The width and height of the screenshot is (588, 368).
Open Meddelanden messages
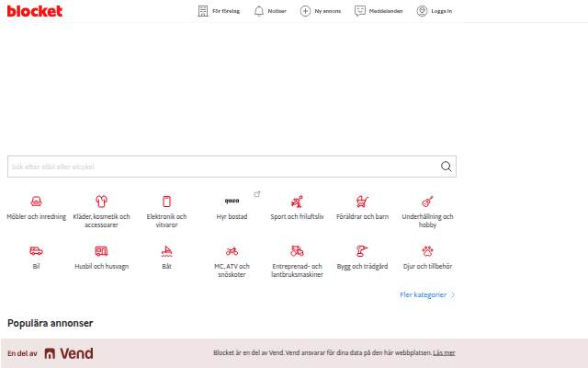[379, 11]
